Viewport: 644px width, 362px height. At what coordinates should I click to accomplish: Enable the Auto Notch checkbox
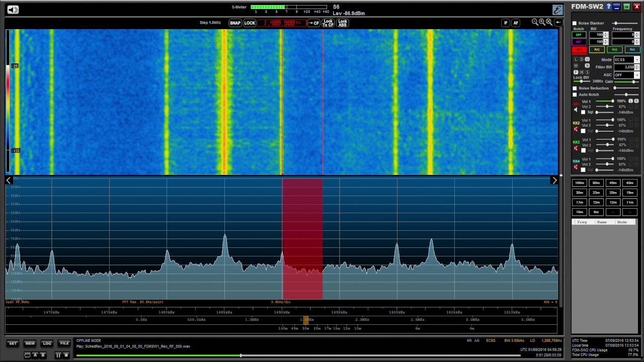coord(575,95)
